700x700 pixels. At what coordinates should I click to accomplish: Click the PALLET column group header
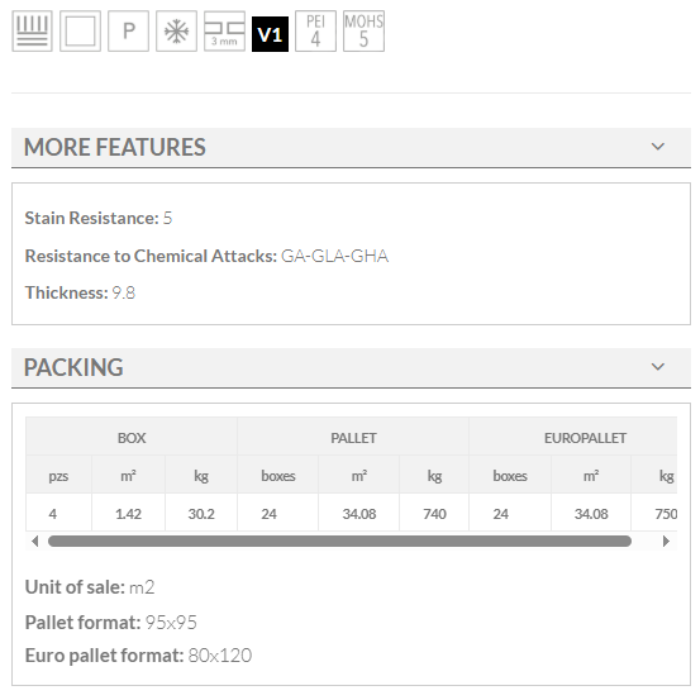coord(353,438)
